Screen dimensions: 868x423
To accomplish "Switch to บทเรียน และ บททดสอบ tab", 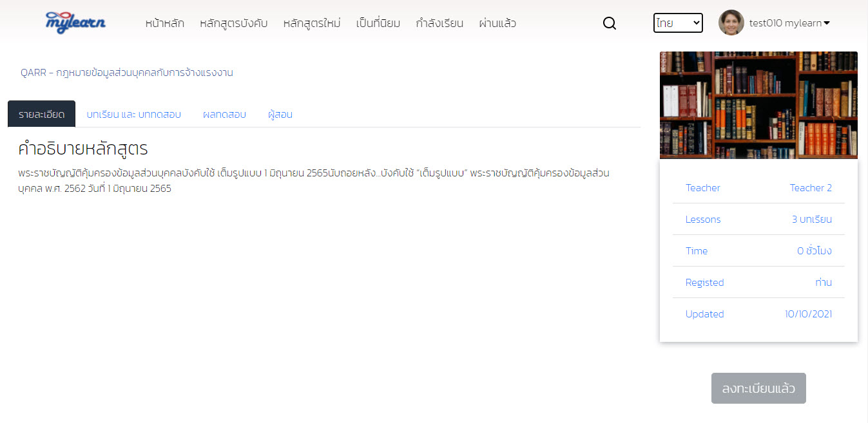I will click(x=134, y=115).
